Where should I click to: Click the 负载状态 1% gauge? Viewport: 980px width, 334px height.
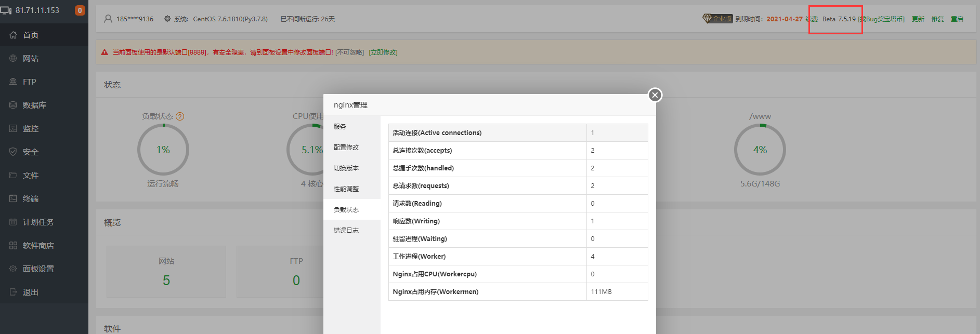(x=163, y=150)
